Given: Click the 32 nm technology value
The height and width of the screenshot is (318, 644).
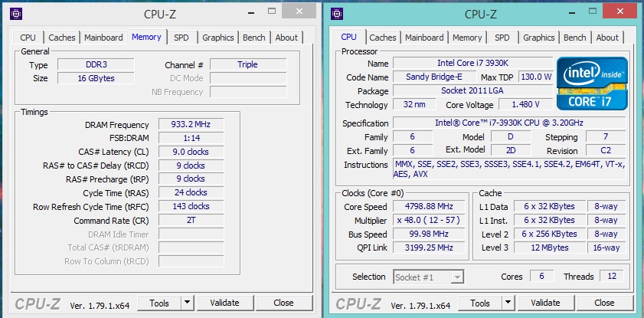Looking at the screenshot, I should [414, 104].
